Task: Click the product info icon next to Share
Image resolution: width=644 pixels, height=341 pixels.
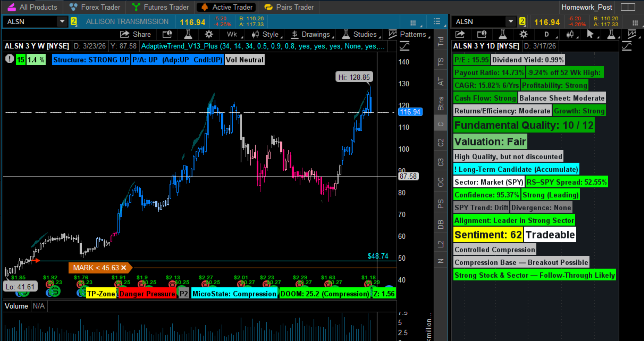Action: click(167, 34)
